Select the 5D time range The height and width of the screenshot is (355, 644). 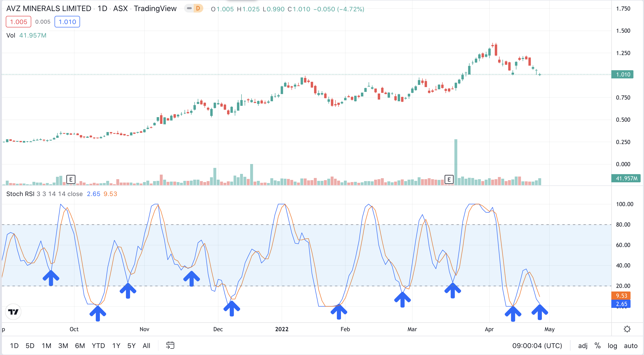[30, 345]
